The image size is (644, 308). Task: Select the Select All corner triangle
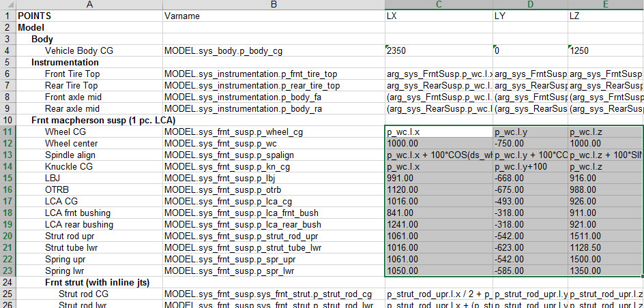[x=8, y=5]
